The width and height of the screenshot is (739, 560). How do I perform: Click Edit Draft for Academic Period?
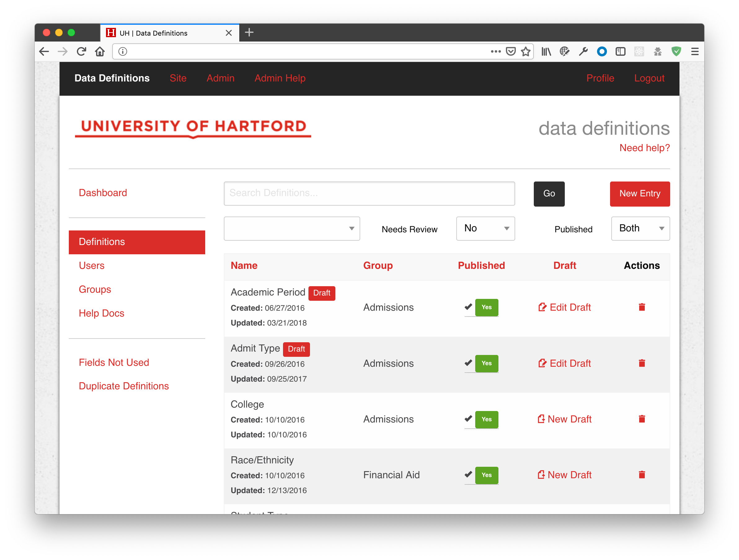[564, 307]
